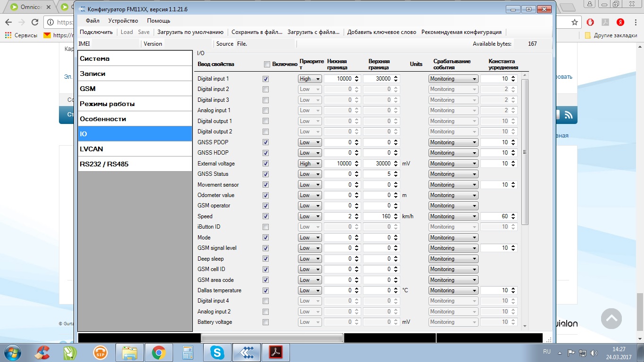
Task: Select the LVCAN section tab
Action: pos(134,149)
